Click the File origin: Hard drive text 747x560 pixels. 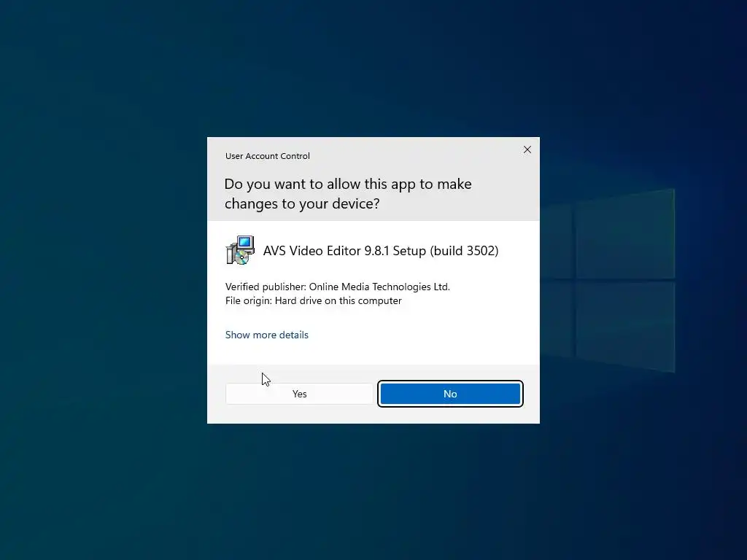click(314, 300)
